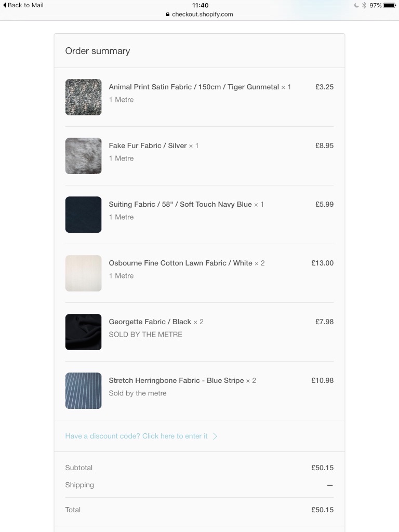Open the Fake Fur Silver fabric thumbnail
Image resolution: width=399 pixels, height=532 pixels.
click(83, 156)
